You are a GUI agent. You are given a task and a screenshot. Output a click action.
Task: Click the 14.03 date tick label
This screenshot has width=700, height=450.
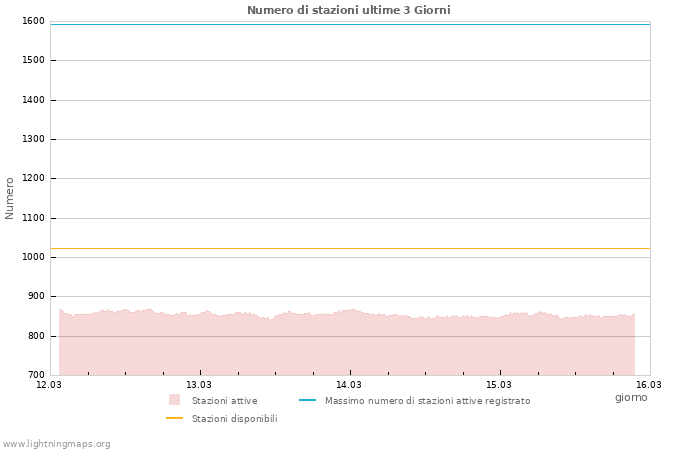pos(349,384)
